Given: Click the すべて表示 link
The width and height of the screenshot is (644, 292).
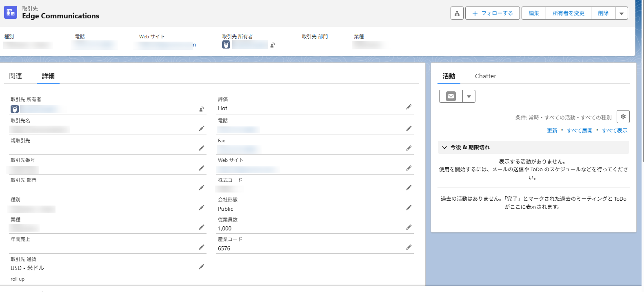Looking at the screenshot, I should tap(615, 131).
